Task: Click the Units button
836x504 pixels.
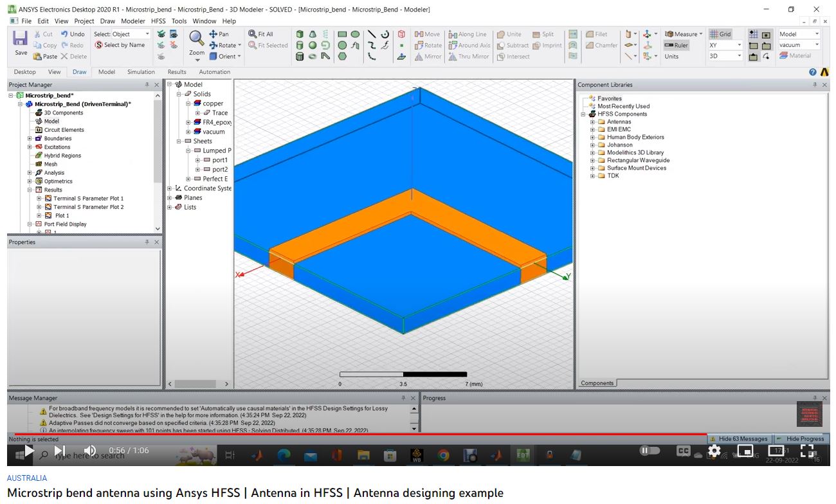Action: click(671, 57)
